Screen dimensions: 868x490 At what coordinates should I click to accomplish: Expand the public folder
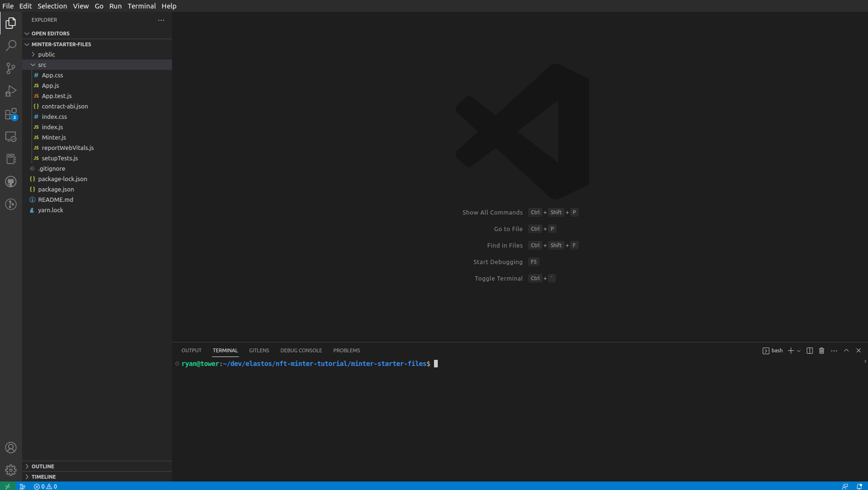tap(46, 54)
